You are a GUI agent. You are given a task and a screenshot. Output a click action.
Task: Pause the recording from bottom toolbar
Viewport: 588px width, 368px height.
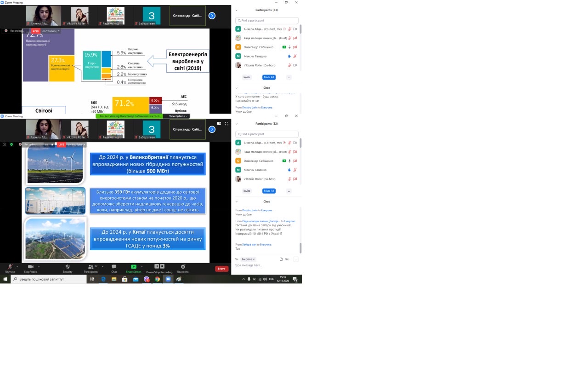[157, 266]
